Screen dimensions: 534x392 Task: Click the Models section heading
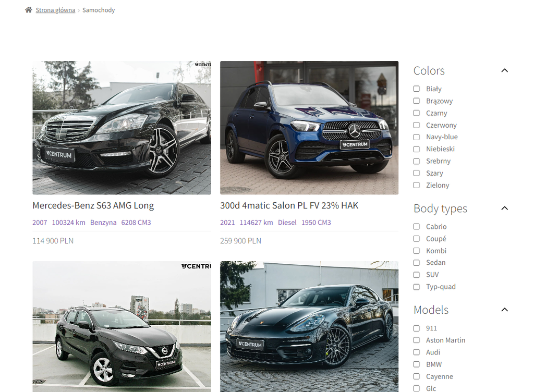(x=431, y=310)
